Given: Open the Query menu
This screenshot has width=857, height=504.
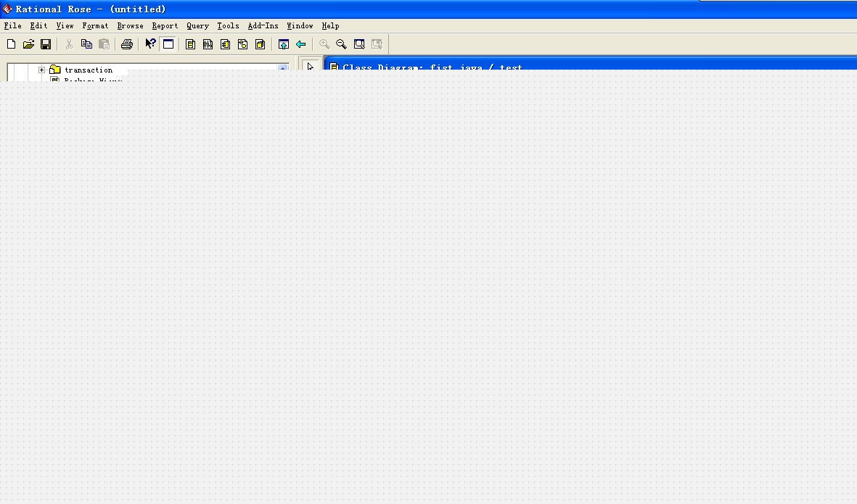Looking at the screenshot, I should 197,25.
